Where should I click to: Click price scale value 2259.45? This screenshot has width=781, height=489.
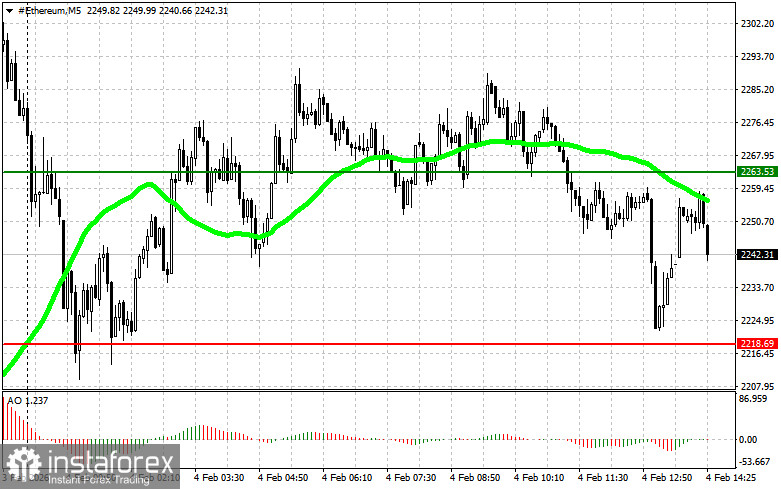[757, 189]
